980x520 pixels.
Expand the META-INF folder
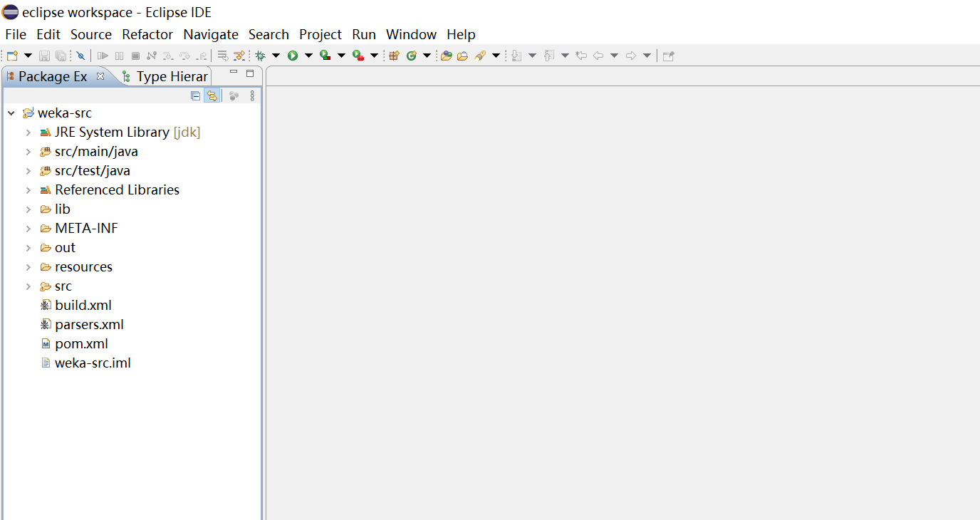[28, 229]
